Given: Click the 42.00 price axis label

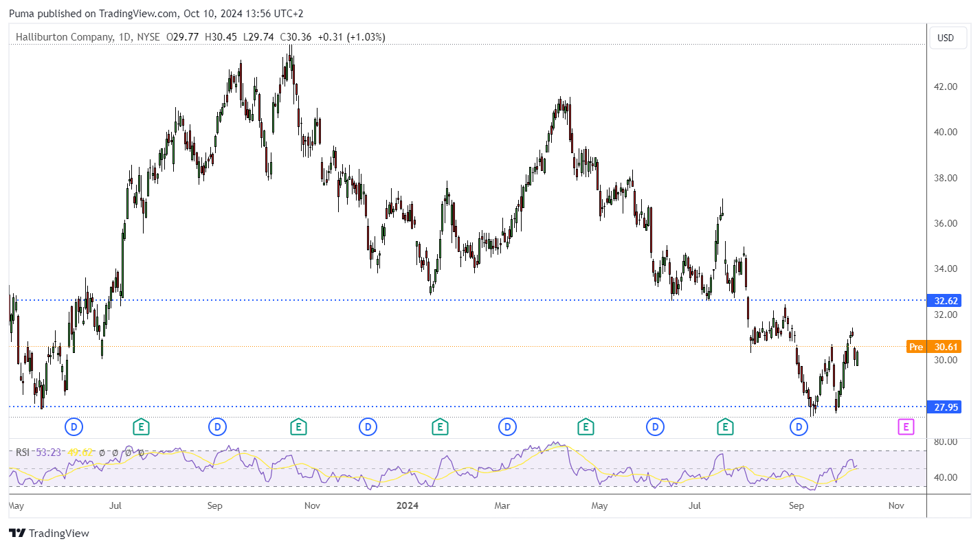Looking at the screenshot, I should pos(946,87).
